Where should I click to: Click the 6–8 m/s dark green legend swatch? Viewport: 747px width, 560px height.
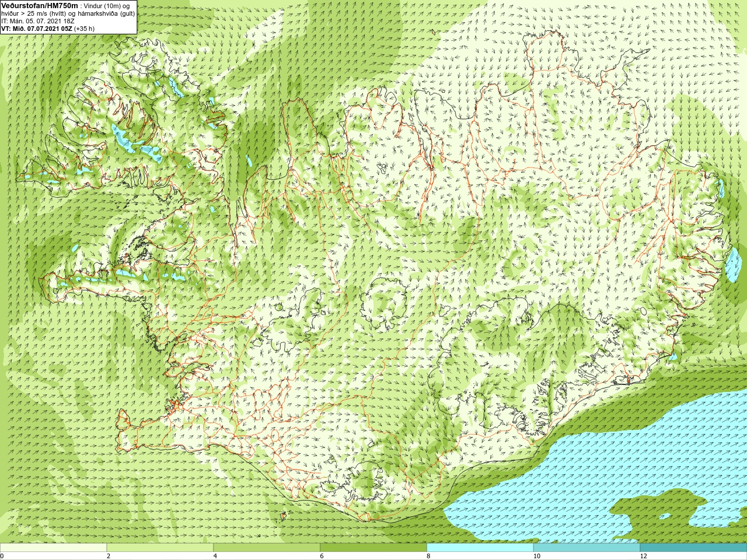click(x=373, y=548)
